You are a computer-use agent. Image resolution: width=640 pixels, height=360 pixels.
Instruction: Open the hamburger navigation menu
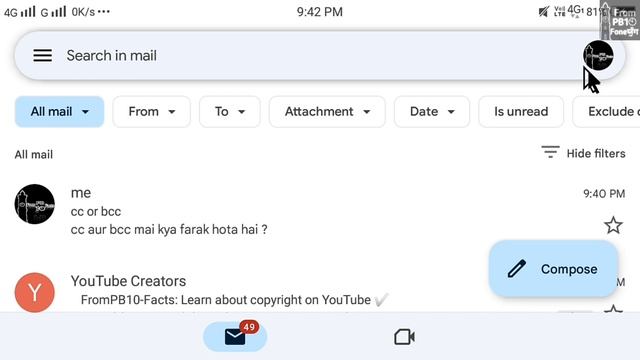coord(42,56)
